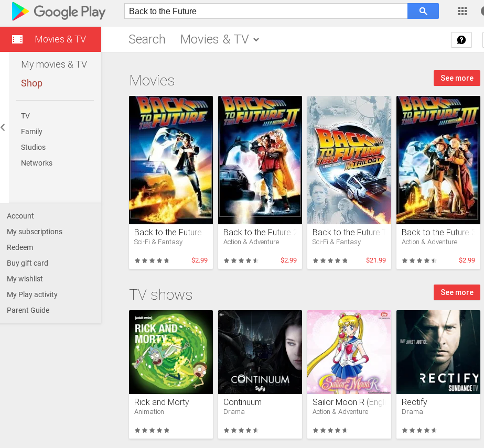Screen dimensions: 484x448
Task: Click the Rick and Morty title text
Action: 162,402
